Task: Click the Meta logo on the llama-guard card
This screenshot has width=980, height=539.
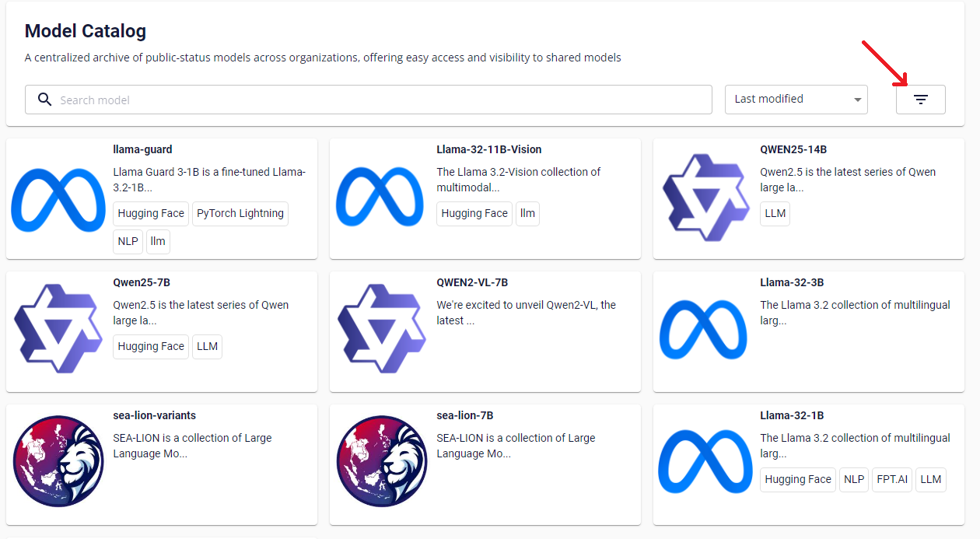Action: (58, 200)
